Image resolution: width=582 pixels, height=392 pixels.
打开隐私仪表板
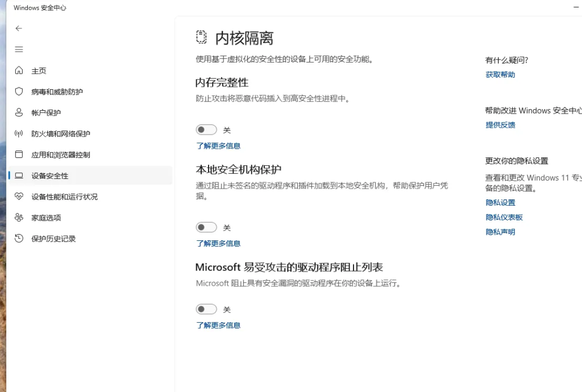pyautogui.click(x=504, y=217)
